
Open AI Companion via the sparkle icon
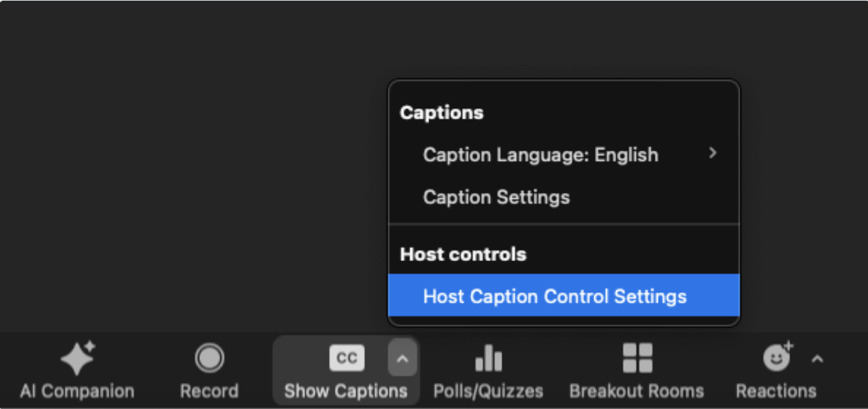(x=78, y=358)
